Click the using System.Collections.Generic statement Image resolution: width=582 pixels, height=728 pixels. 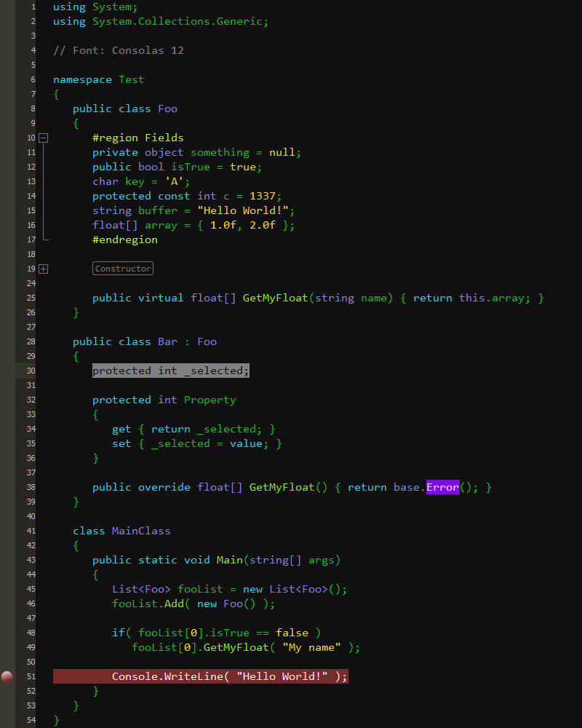pos(159,20)
